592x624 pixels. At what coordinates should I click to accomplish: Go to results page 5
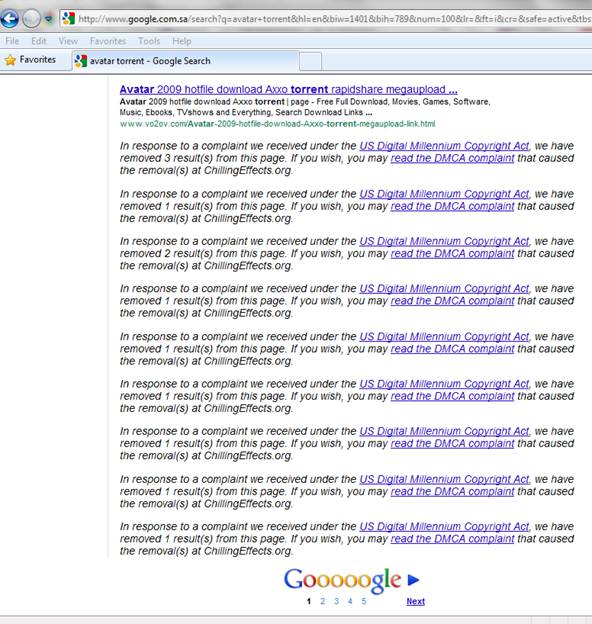pyautogui.click(x=364, y=601)
